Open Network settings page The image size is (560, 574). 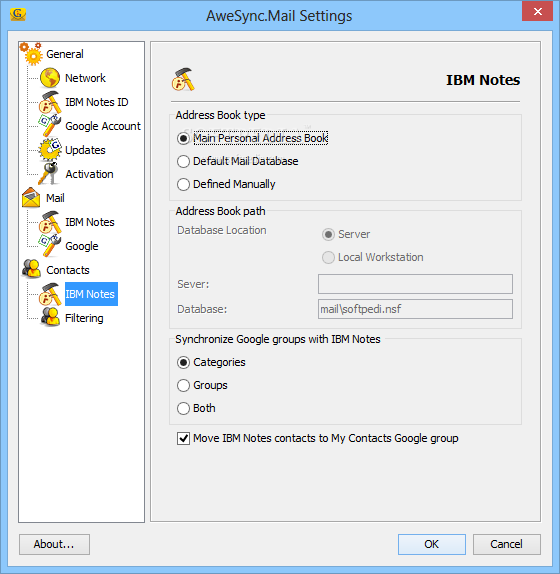pos(85,78)
